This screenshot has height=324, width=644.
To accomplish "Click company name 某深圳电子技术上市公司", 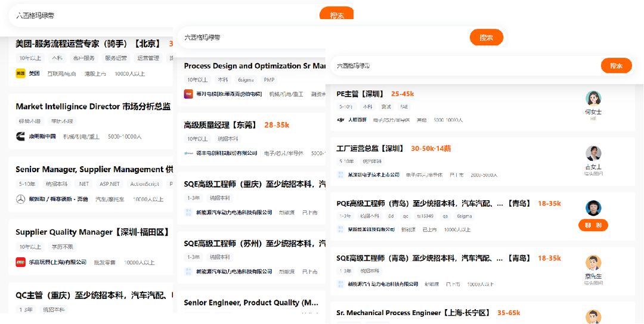I will (x=374, y=175).
